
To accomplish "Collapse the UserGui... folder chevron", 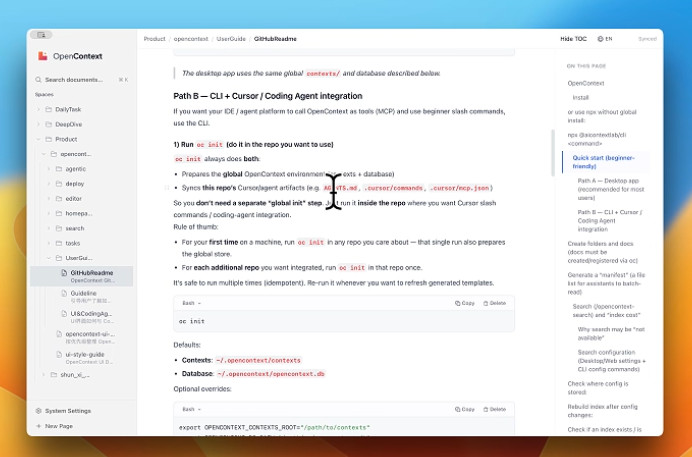I will click(x=49, y=258).
